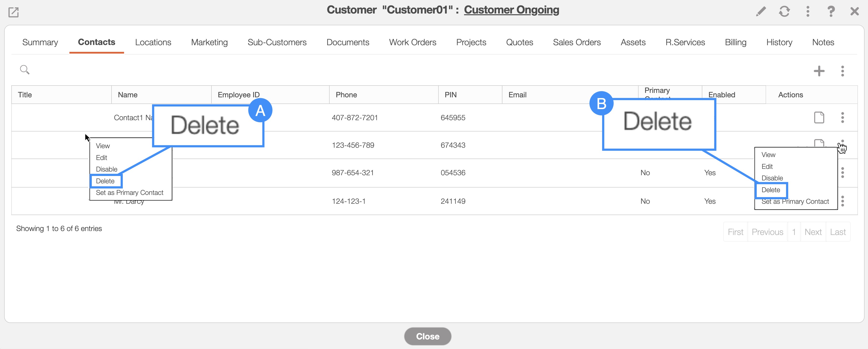The image size is (868, 349).
Task: Select Edit in the left context menu
Action: click(x=101, y=158)
